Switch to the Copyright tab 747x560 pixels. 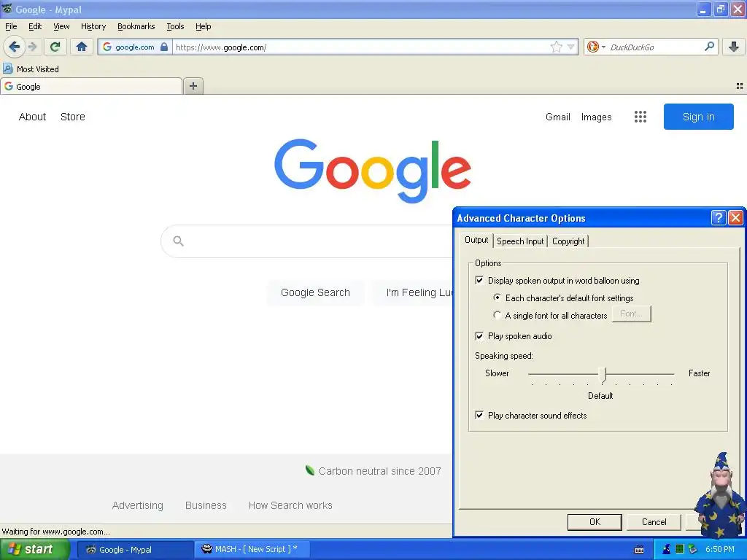pos(568,241)
